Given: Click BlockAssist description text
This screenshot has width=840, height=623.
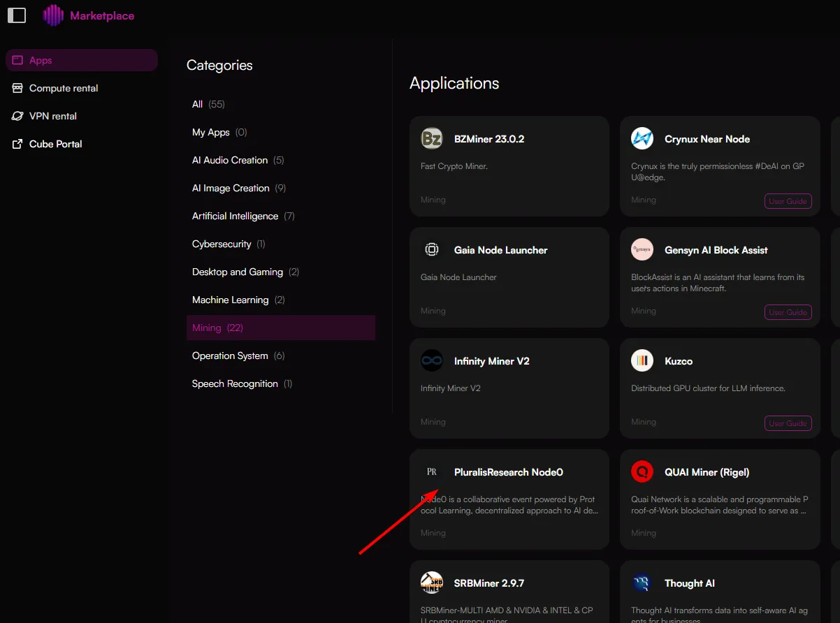Looking at the screenshot, I should click(718, 283).
